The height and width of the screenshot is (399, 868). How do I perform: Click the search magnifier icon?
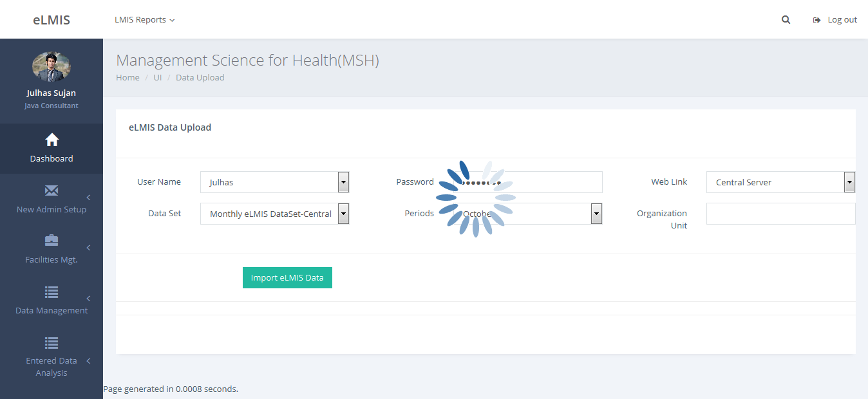coord(786,20)
